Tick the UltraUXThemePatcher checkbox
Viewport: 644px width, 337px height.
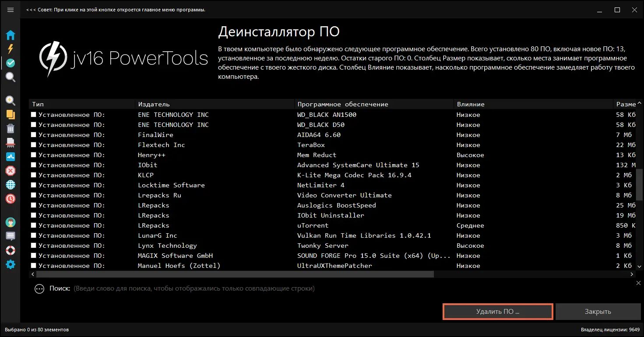click(33, 266)
